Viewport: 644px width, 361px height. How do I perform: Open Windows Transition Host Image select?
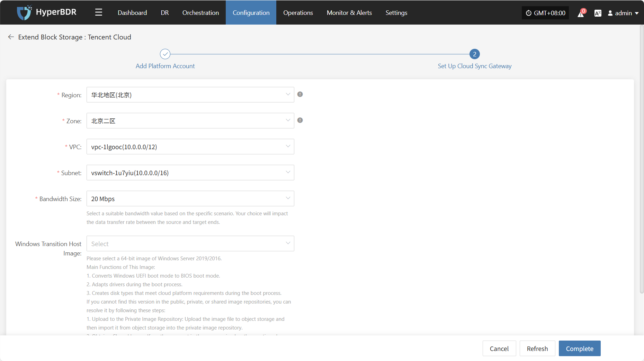(x=190, y=243)
